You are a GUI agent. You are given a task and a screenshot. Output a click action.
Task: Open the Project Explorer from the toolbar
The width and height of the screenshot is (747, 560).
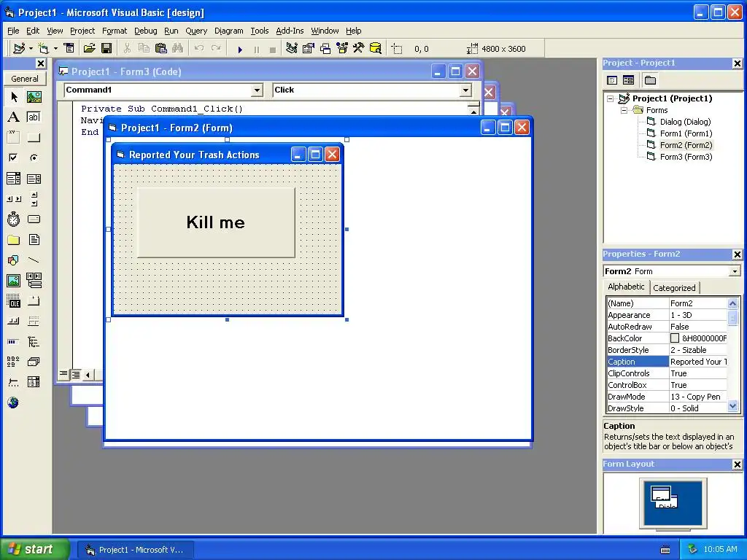point(292,49)
